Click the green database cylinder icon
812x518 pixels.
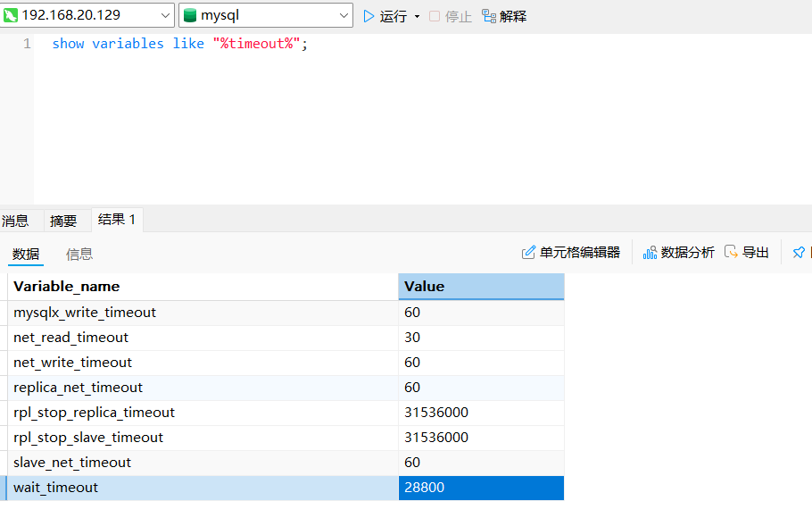click(190, 15)
